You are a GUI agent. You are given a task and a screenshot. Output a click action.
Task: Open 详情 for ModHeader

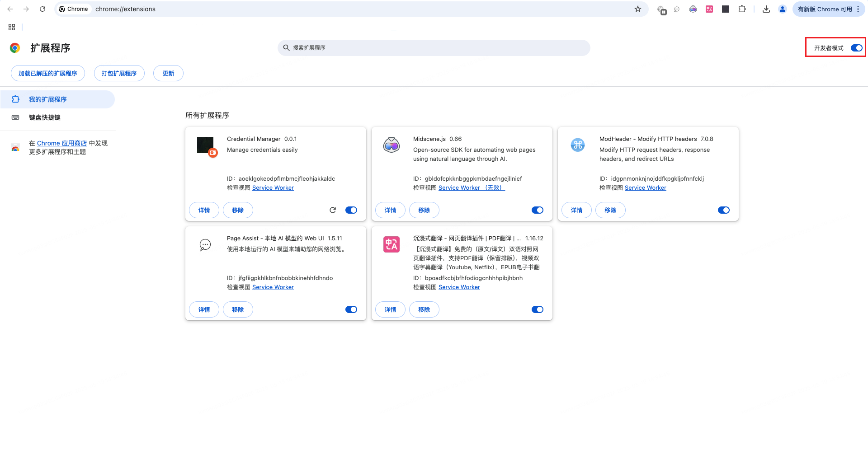pyautogui.click(x=576, y=210)
